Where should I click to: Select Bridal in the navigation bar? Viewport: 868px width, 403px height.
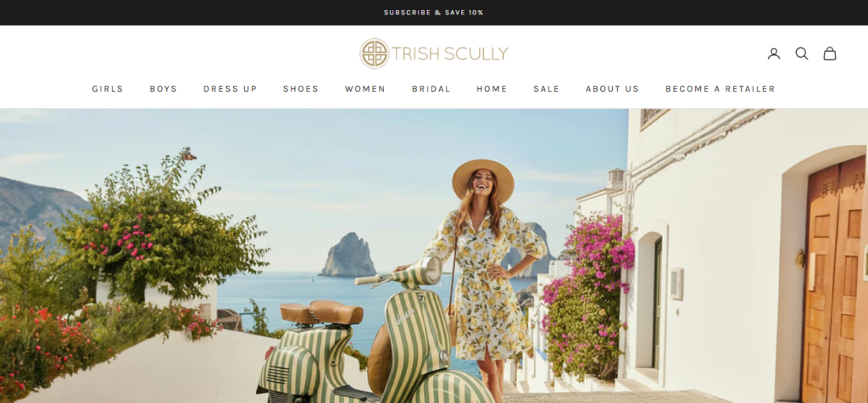431,89
